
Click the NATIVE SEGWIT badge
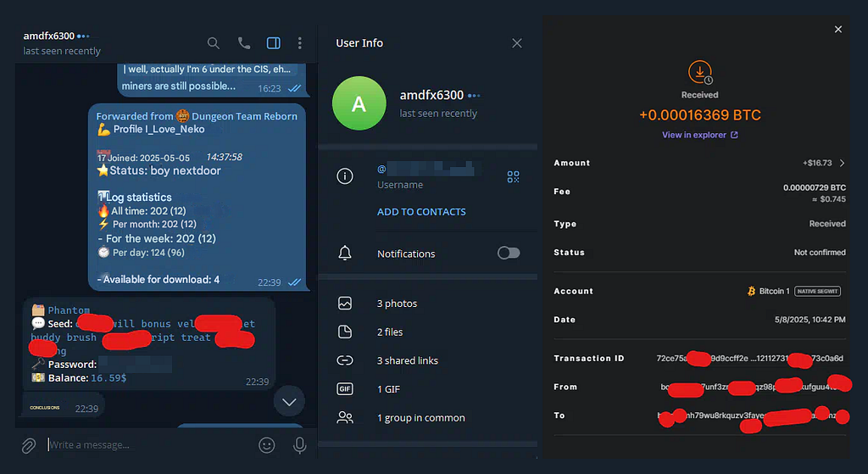[x=818, y=291]
